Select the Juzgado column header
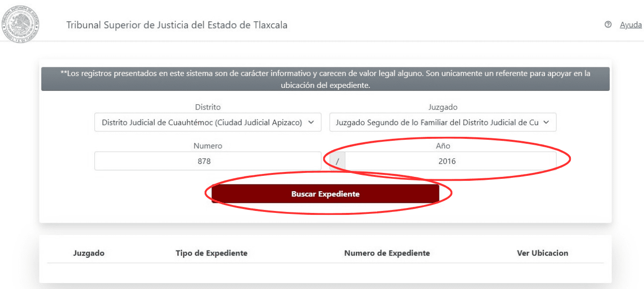Screen dimensions: 644x289 point(89,252)
